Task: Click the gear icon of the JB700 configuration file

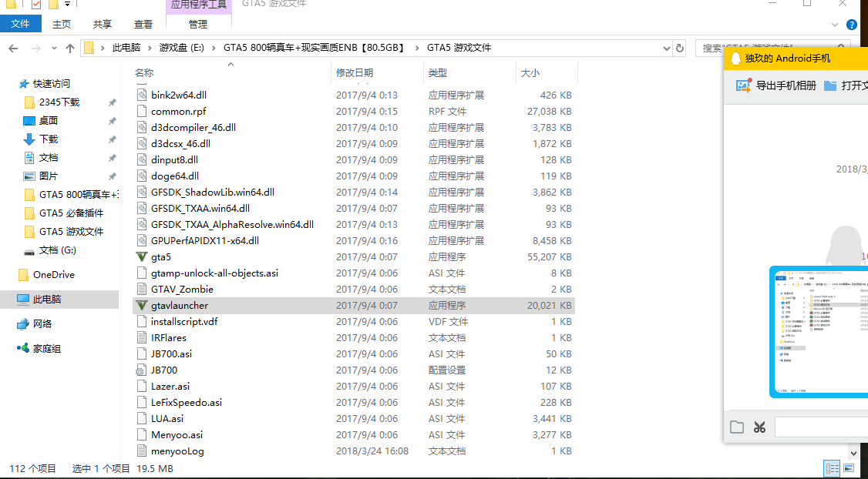Action: (143, 370)
